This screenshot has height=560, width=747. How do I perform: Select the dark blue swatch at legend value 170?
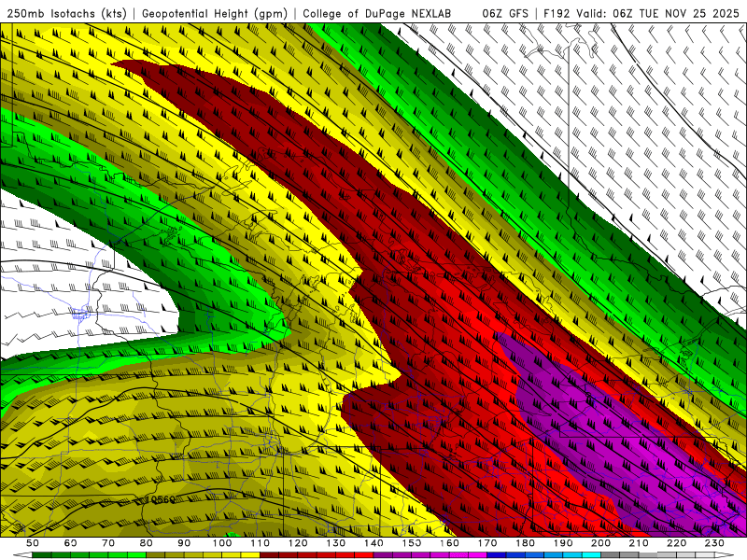(497, 555)
